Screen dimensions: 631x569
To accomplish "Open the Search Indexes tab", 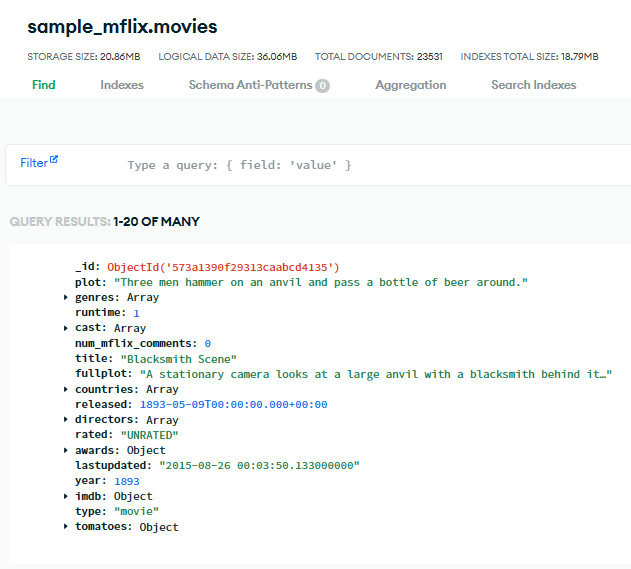I will tap(534, 85).
